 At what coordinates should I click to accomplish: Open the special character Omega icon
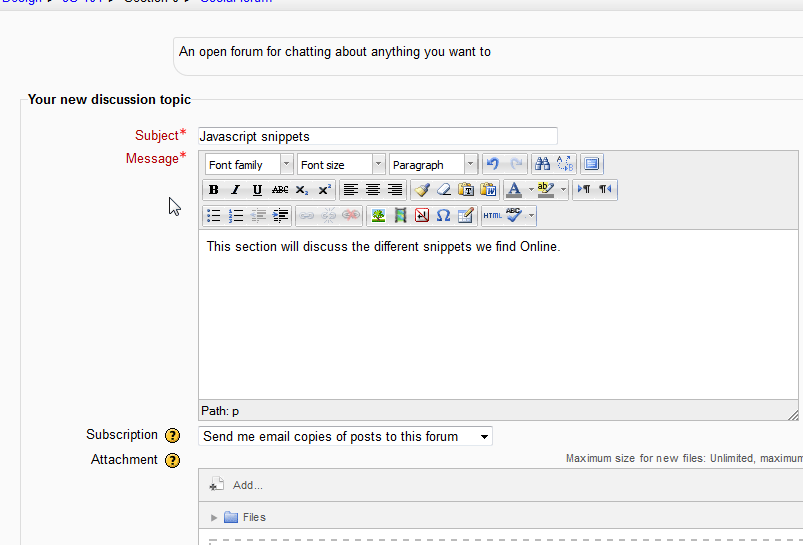pos(443,215)
